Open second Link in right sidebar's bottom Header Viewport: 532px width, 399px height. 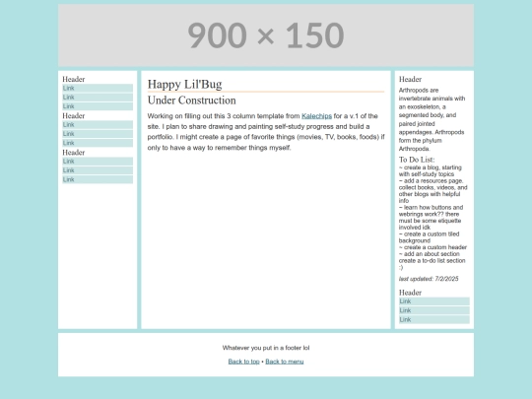(x=434, y=310)
